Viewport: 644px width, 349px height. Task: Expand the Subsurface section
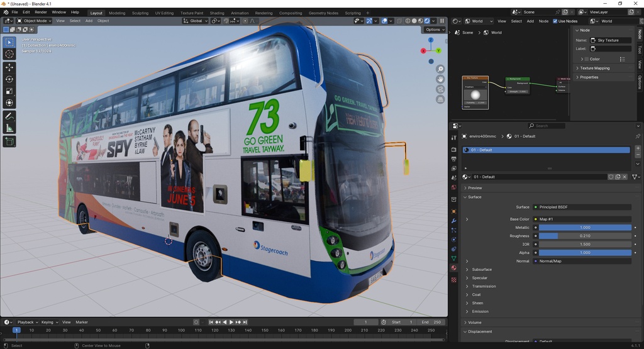point(481,270)
